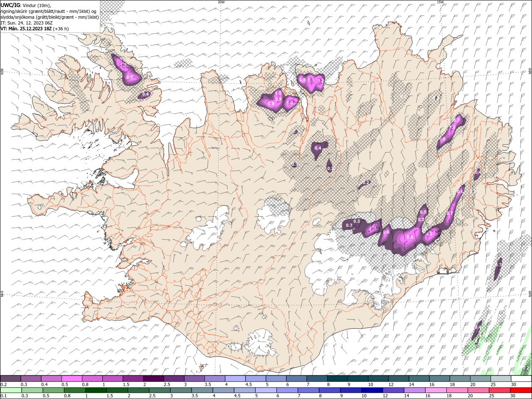
Task: Click the '0.1' label in the bottom legend row
Action: (3, 396)
